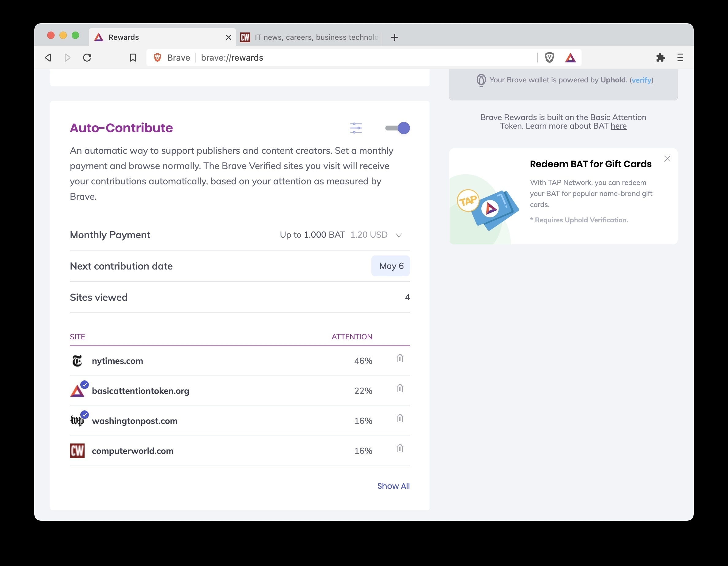Viewport: 728px width, 566px height.
Task: Open the nytimes.com site link
Action: [117, 361]
